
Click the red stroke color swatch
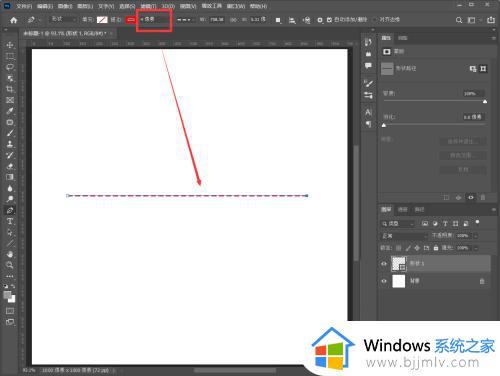tap(131, 20)
